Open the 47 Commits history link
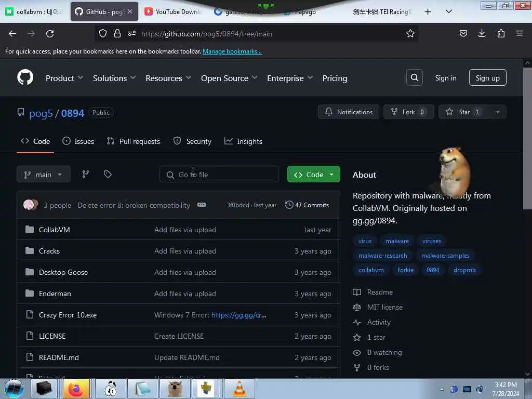Viewport: 532px width, 399px height. point(307,205)
